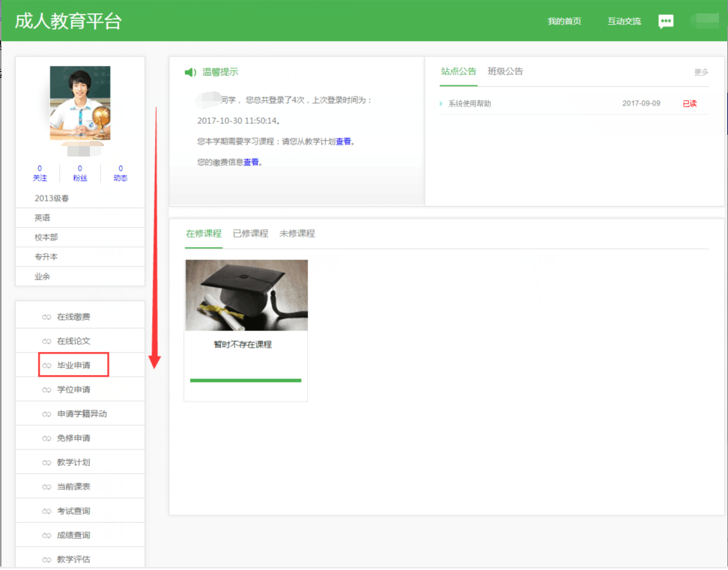This screenshot has width=728, height=570.
Task: Switch to the 班级公告 tab
Action: click(x=506, y=71)
